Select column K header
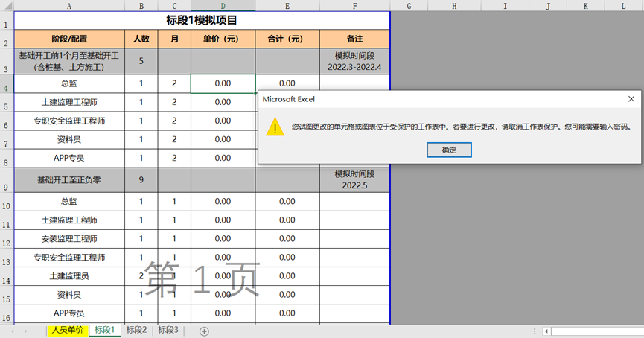The height and width of the screenshot is (338, 644). pyautogui.click(x=586, y=6)
